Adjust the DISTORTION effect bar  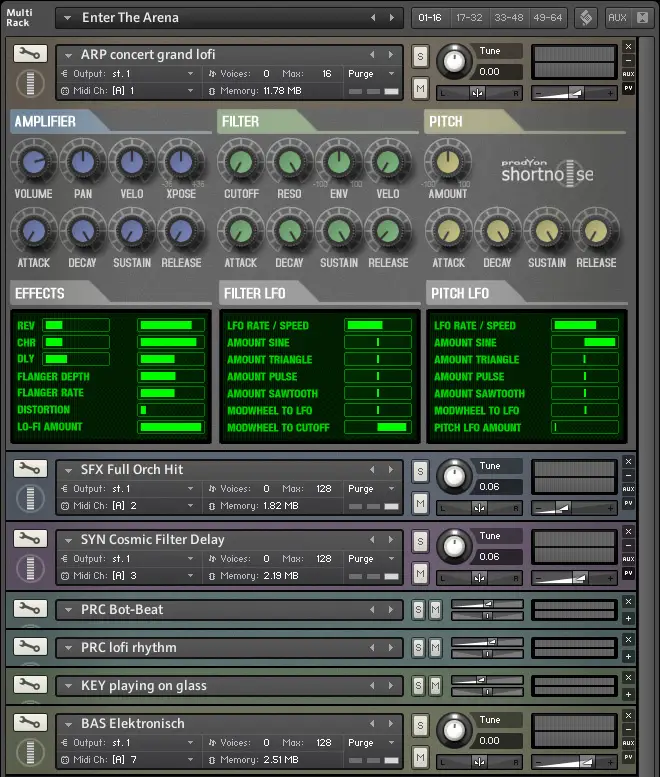[x=171, y=410]
